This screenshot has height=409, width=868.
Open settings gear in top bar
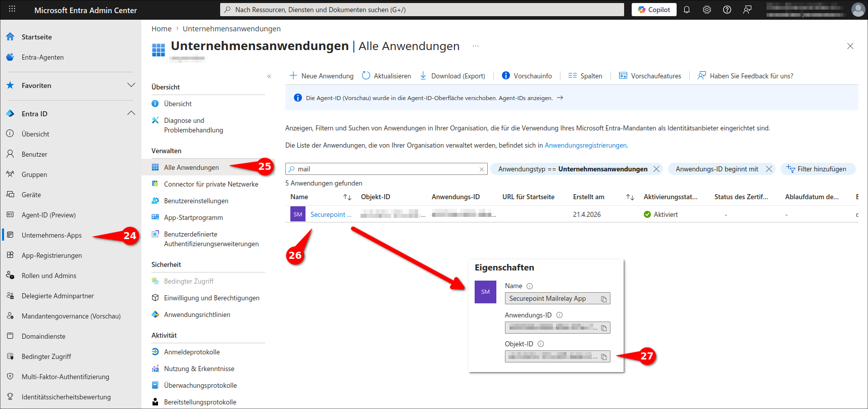click(707, 10)
